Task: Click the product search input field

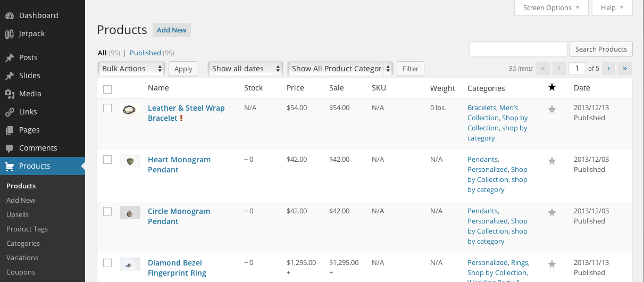Action: (x=517, y=49)
